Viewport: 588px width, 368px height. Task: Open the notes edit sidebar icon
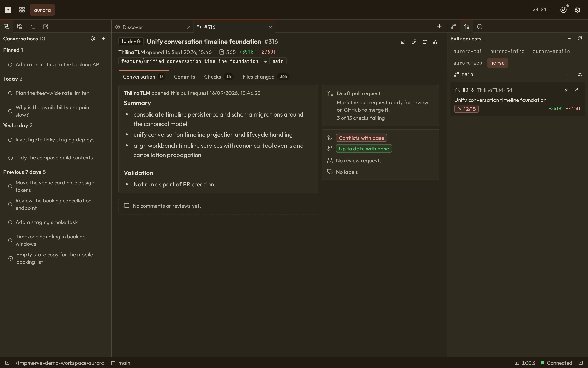[x=46, y=27]
